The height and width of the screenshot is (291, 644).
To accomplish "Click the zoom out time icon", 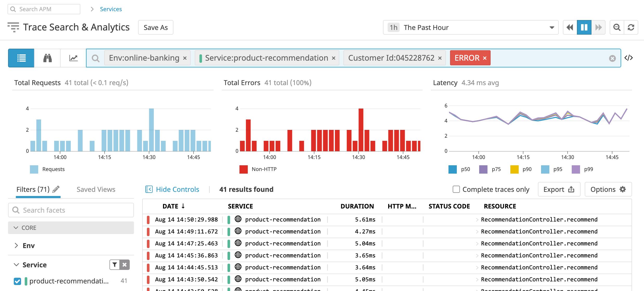I will [x=617, y=27].
